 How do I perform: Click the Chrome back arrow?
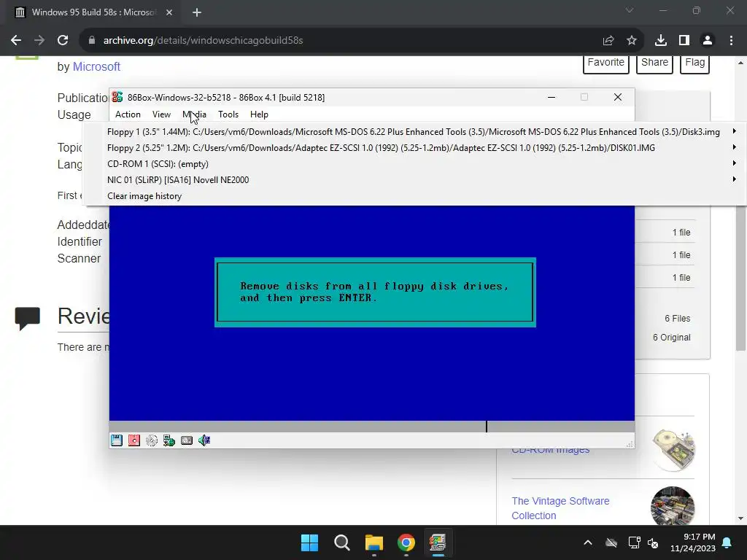click(x=16, y=41)
